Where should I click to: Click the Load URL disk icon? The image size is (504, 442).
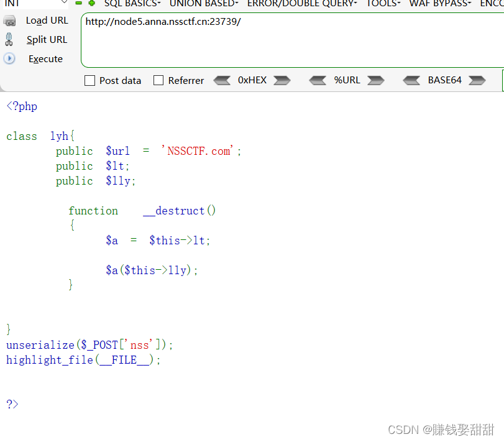point(9,21)
